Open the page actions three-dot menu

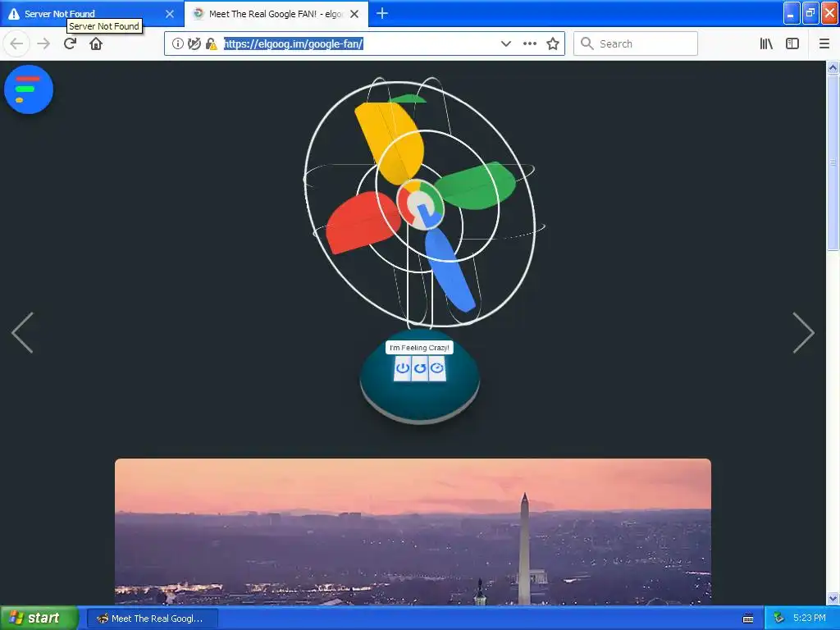529,43
